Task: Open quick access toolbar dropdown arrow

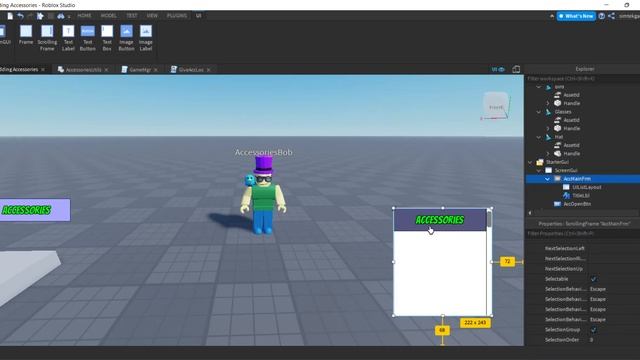Action: [x=69, y=16]
